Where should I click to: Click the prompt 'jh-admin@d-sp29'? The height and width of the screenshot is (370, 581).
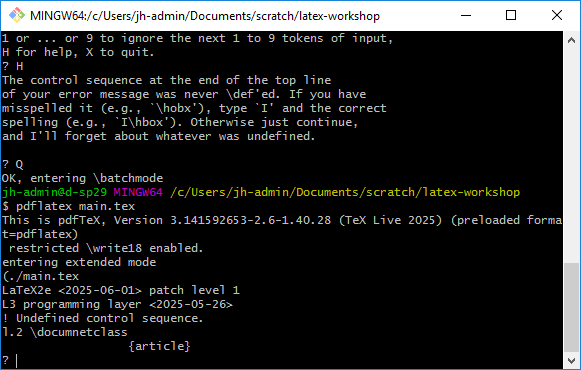pos(54,192)
